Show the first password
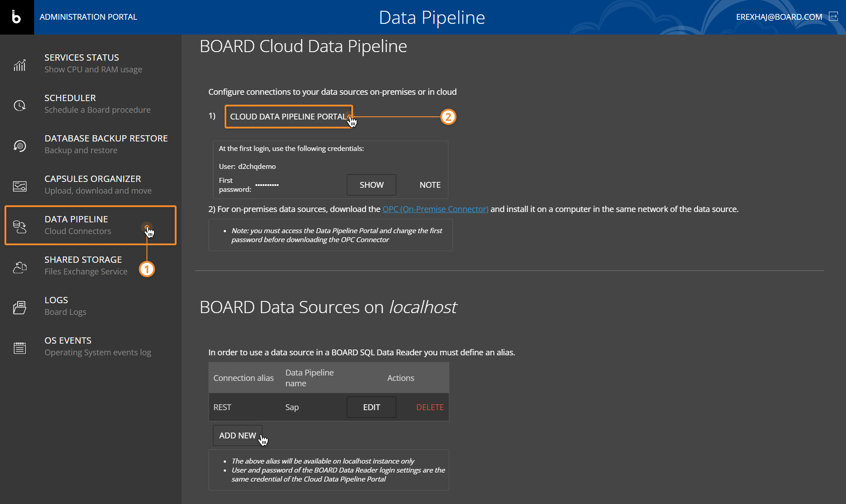846x504 pixels. (x=371, y=185)
